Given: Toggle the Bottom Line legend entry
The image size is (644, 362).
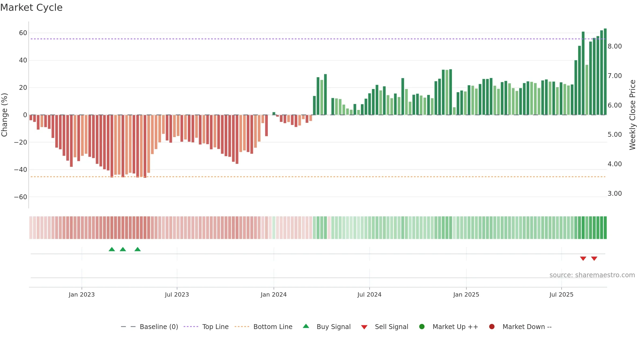Looking at the screenshot, I should tap(263, 327).
